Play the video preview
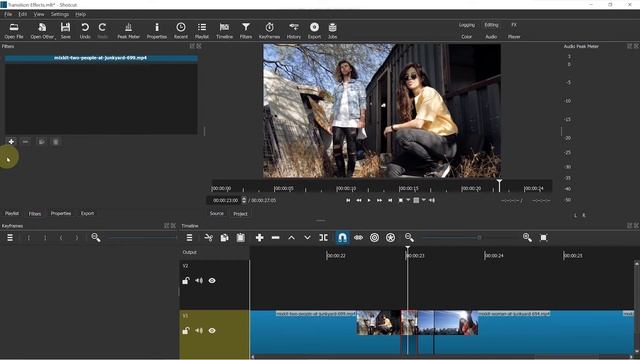This screenshot has height=360, width=640. pyautogui.click(x=369, y=200)
